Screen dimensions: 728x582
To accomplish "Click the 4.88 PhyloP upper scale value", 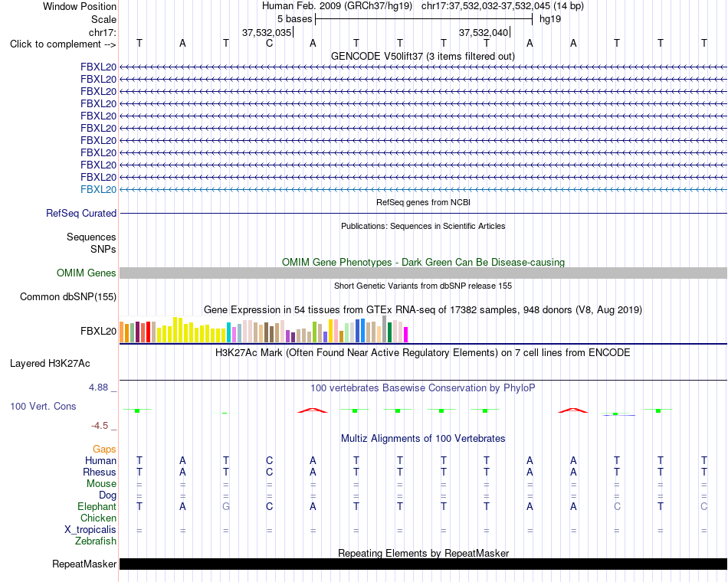I will [99, 387].
